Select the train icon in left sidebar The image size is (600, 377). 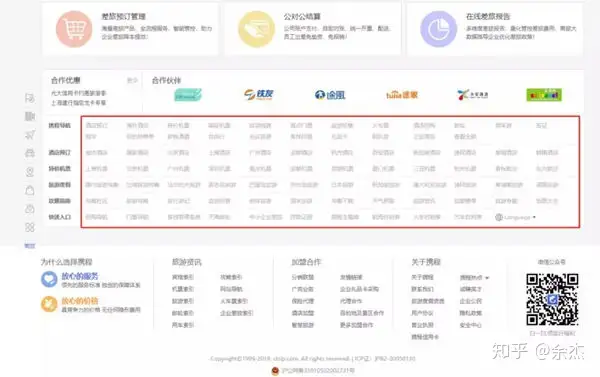point(30,153)
